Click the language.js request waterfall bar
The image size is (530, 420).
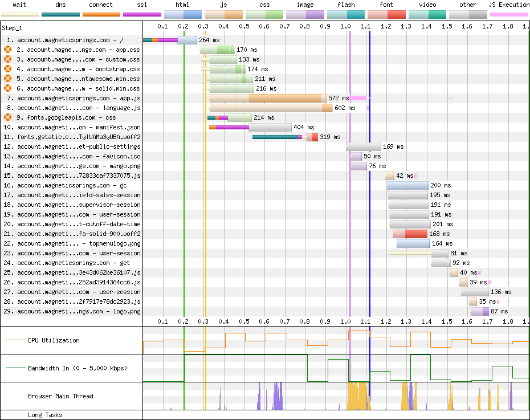click(271, 108)
